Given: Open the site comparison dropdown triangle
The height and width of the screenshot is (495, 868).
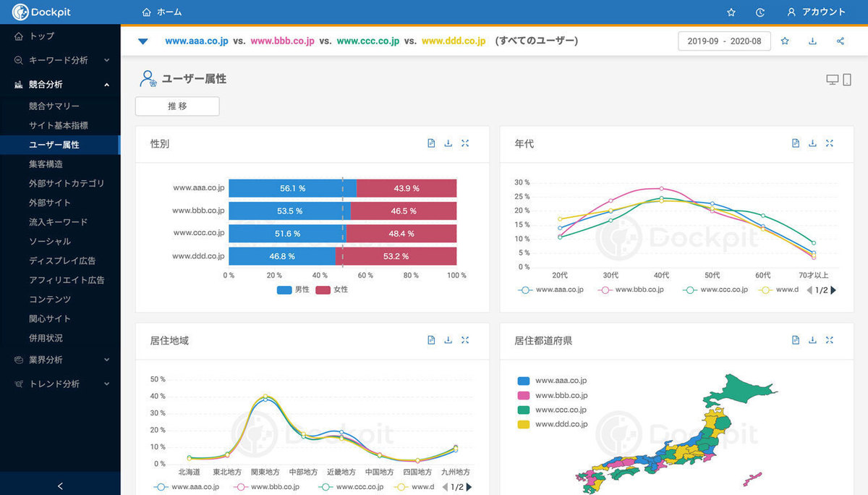Looking at the screenshot, I should (142, 41).
